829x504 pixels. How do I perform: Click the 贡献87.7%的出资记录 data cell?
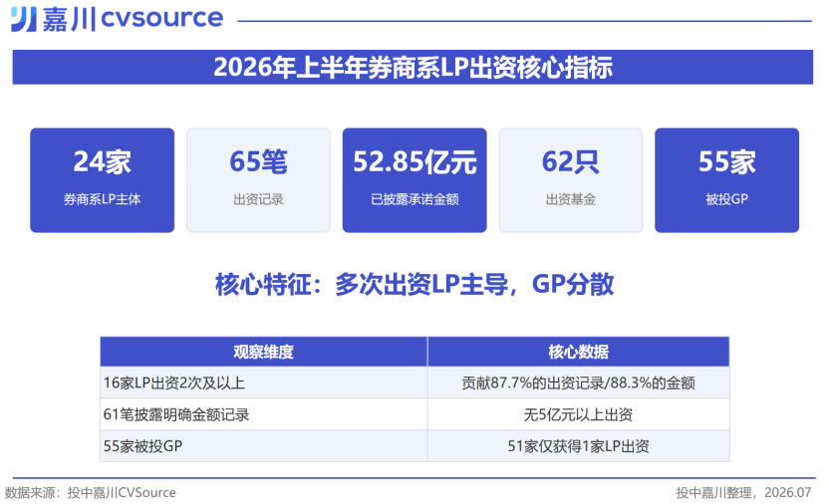(578, 382)
